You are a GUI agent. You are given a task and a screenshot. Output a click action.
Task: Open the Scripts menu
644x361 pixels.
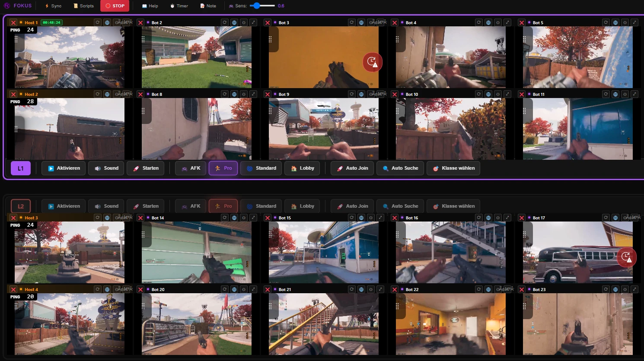click(x=83, y=6)
